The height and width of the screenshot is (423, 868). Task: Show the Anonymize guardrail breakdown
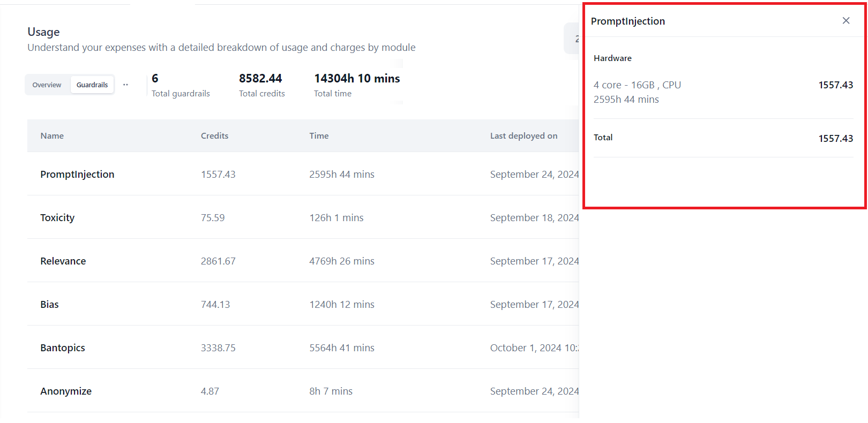coord(66,391)
